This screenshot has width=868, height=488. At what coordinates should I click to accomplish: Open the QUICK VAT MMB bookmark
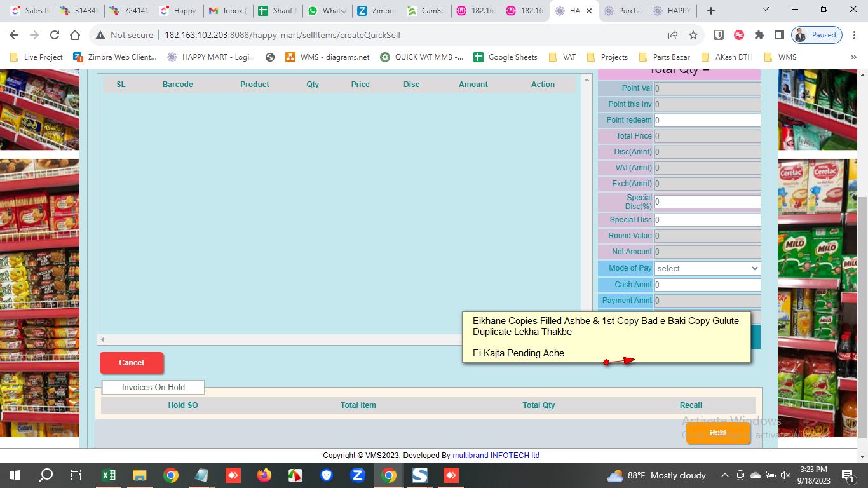(x=421, y=57)
